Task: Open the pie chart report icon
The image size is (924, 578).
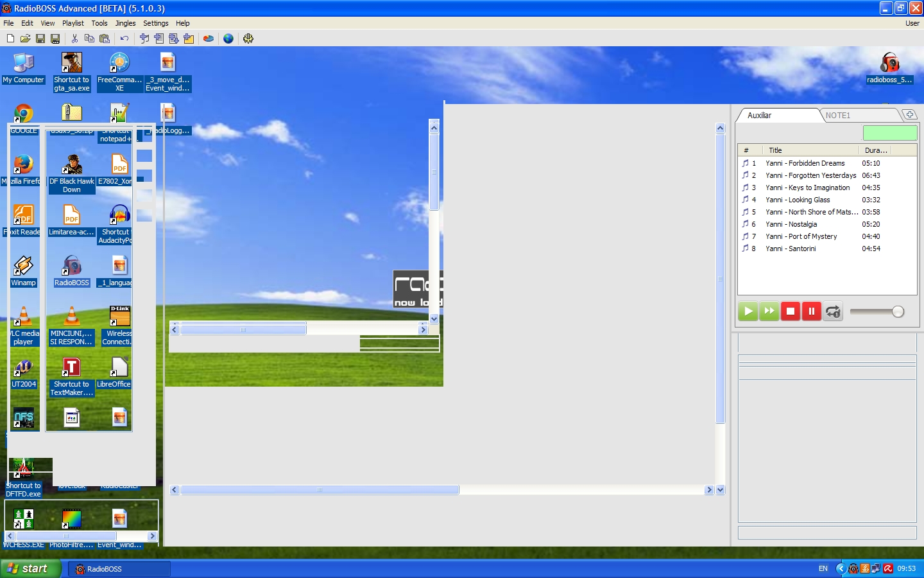Action: click(x=209, y=39)
